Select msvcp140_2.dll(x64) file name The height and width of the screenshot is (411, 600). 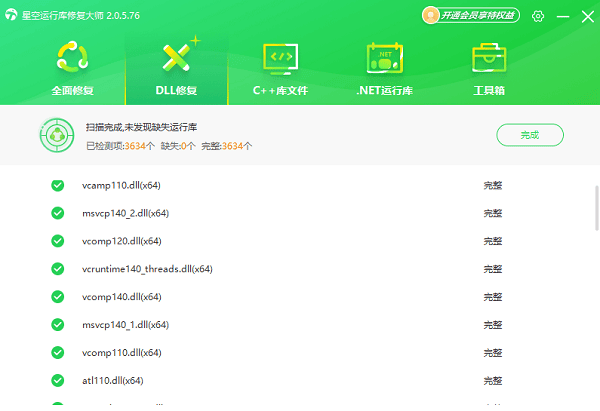[x=126, y=214]
